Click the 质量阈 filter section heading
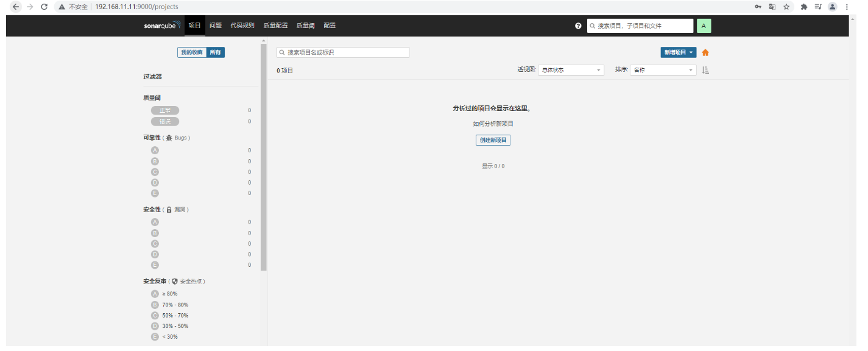Screen dimensions: 868x351 click(x=152, y=97)
